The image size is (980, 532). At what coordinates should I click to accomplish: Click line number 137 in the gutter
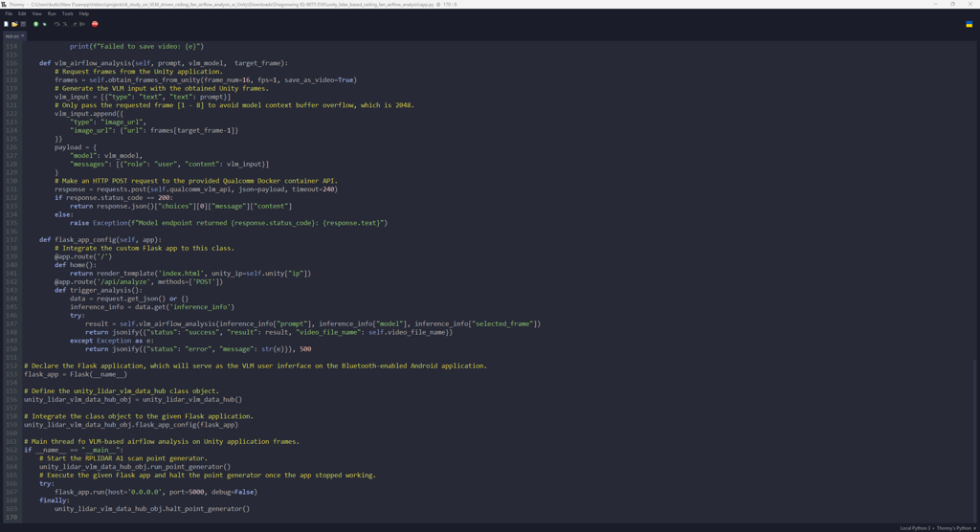(x=11, y=240)
